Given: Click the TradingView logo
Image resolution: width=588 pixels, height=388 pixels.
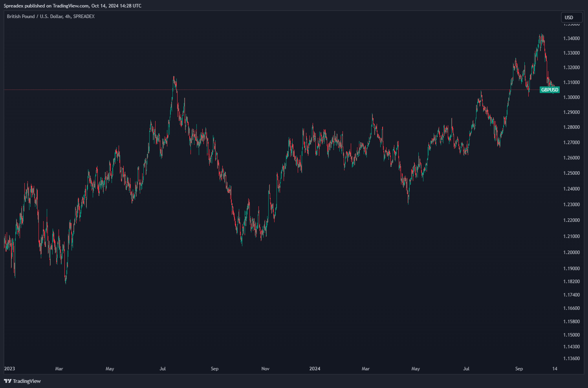Looking at the screenshot, I should (x=22, y=381).
